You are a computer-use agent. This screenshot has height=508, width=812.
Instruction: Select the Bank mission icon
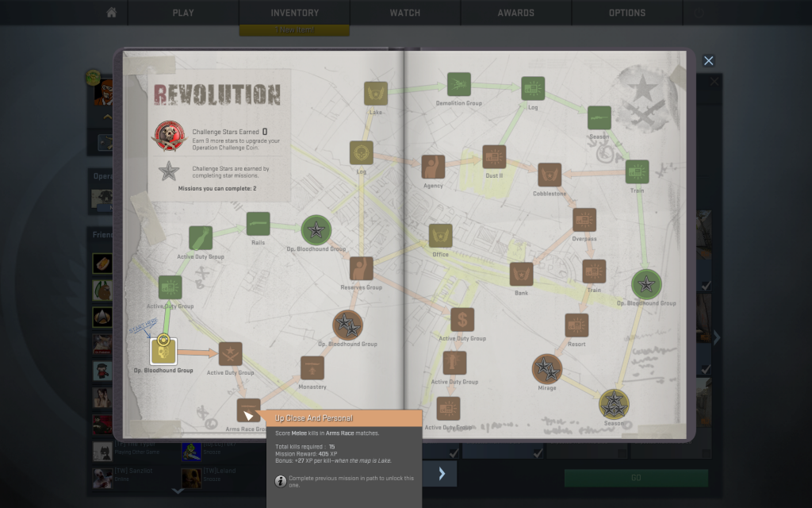[521, 275]
